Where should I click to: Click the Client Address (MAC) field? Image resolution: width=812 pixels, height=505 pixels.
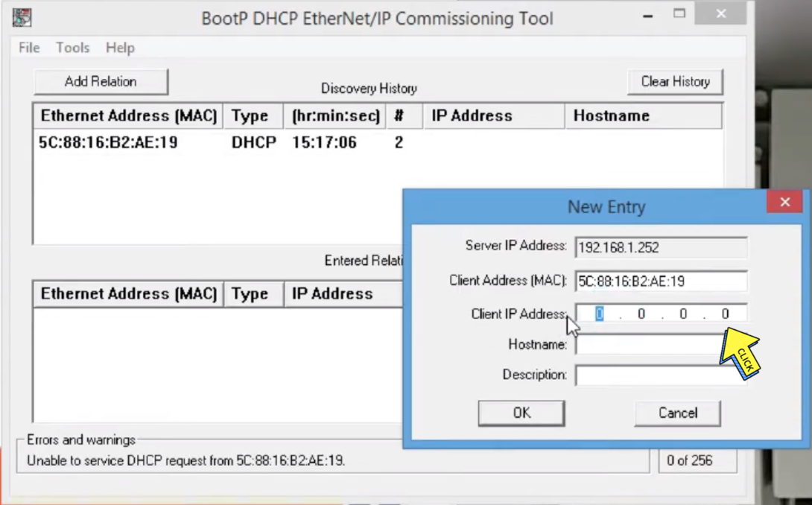pos(662,282)
